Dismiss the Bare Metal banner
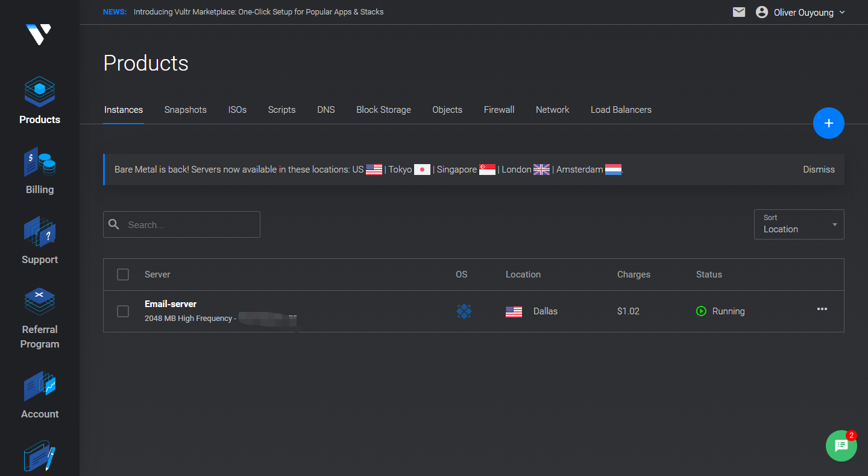This screenshot has width=868, height=476. click(x=819, y=170)
